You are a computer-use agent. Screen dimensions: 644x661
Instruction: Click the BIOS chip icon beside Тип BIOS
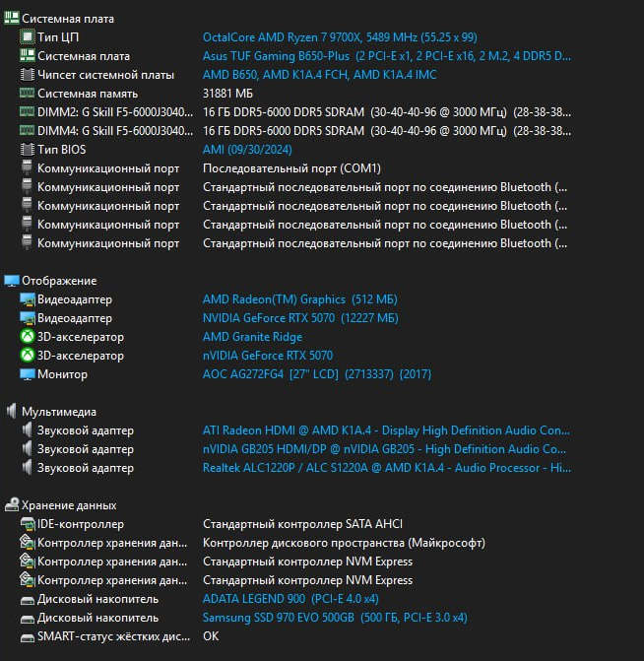tap(27, 149)
